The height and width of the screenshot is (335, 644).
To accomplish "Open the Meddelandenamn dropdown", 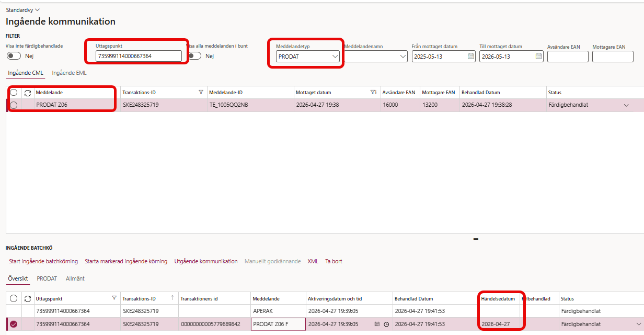I will click(376, 57).
